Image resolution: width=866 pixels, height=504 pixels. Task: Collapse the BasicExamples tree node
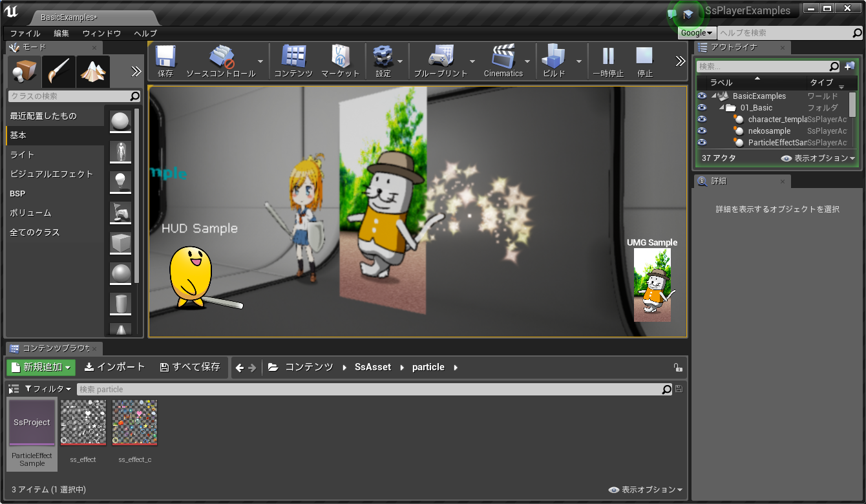pyautogui.click(x=714, y=96)
